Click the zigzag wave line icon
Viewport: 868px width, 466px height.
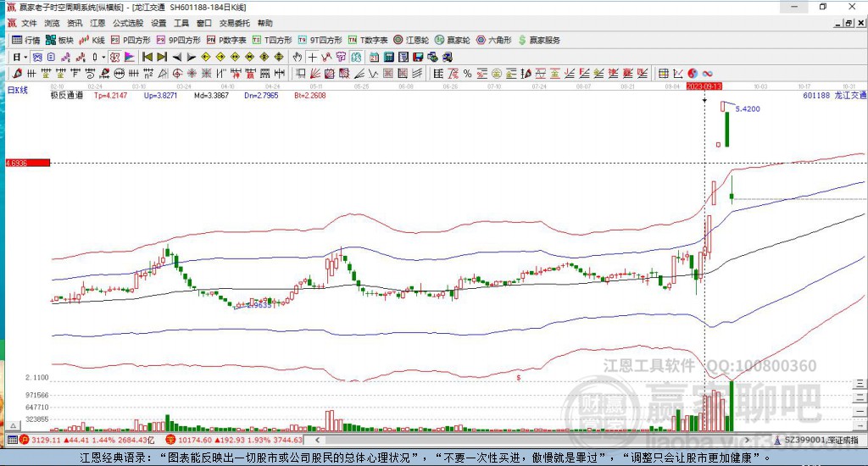tap(374, 74)
